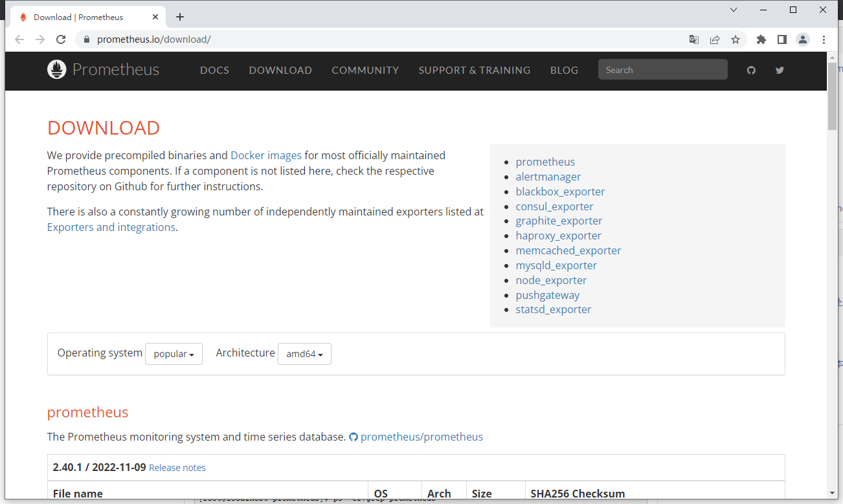Bookmark this page with the star icon
This screenshot has height=504, width=843.
736,39
